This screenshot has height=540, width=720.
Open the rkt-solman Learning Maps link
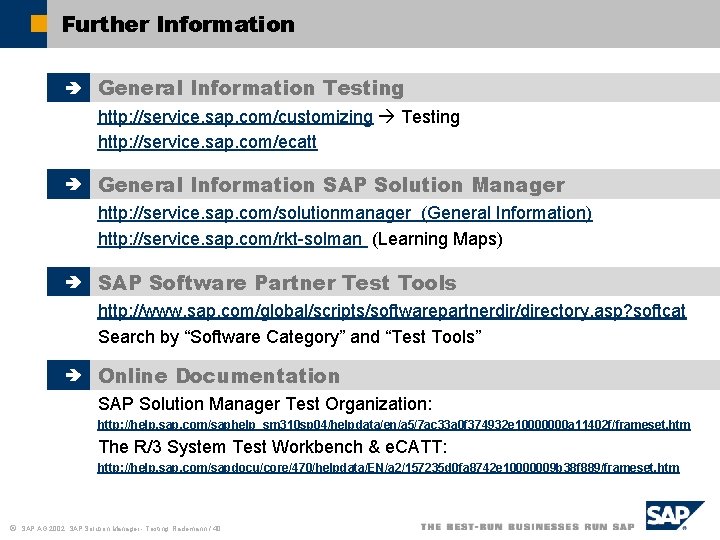(231, 239)
